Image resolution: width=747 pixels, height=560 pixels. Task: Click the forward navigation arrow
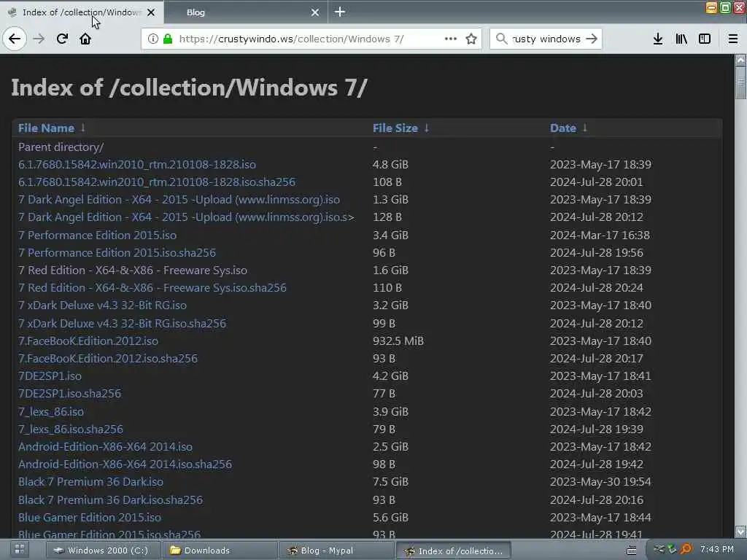pos(39,39)
